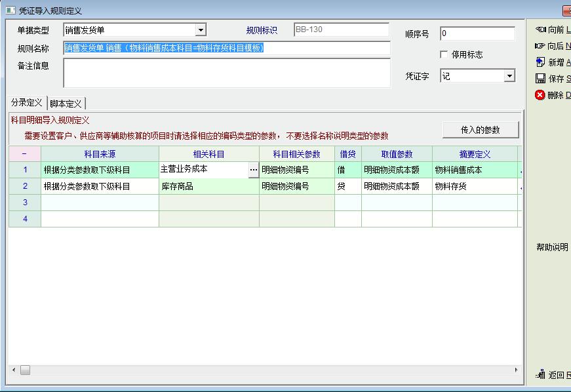Click the 传入的参数 button

pos(481,130)
